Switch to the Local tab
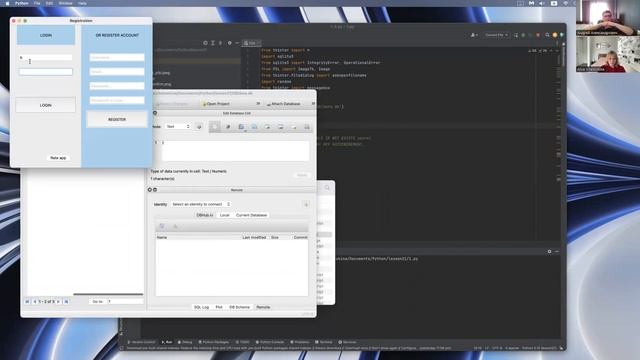The image size is (640, 360). 224,215
